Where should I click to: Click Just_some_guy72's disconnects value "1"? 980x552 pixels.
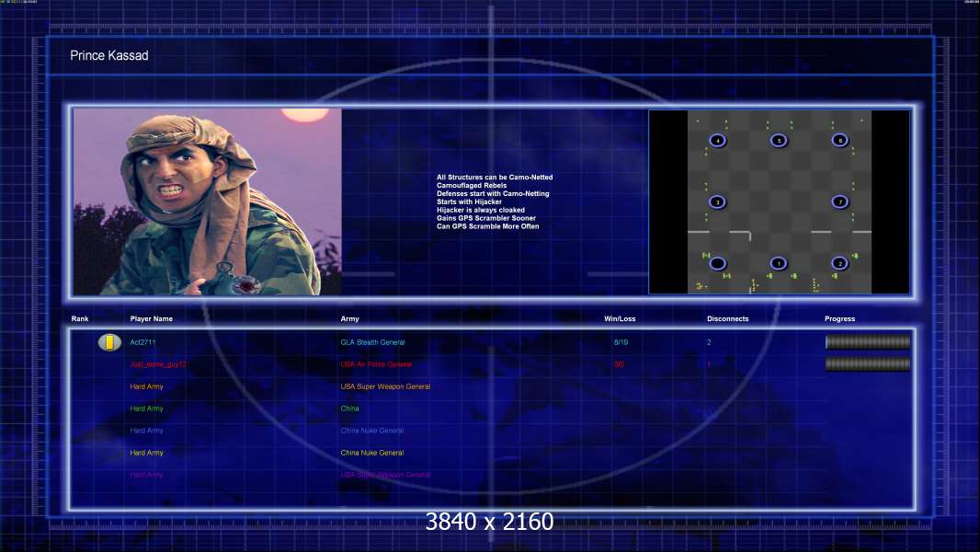709,364
